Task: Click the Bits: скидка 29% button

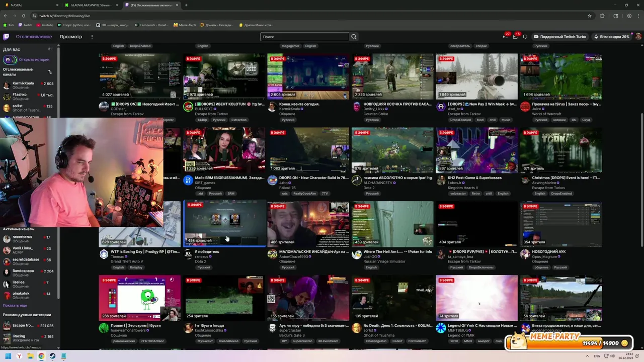Action: click(x=611, y=37)
